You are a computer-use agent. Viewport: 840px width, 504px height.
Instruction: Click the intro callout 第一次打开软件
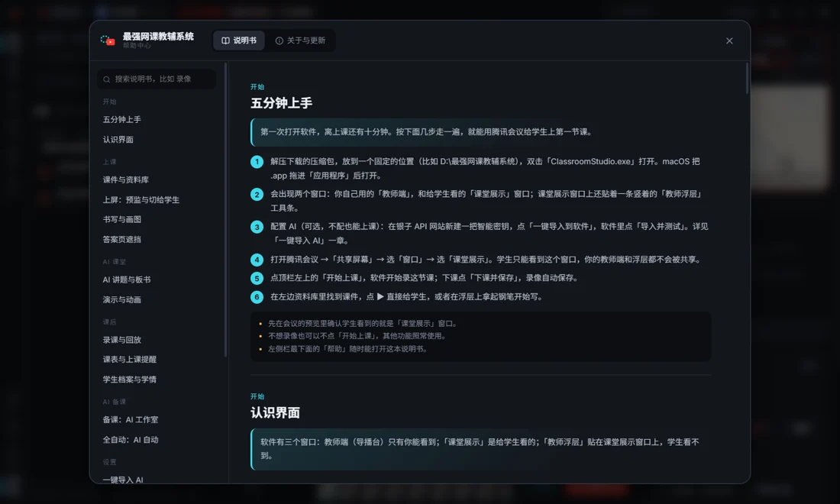point(480,132)
